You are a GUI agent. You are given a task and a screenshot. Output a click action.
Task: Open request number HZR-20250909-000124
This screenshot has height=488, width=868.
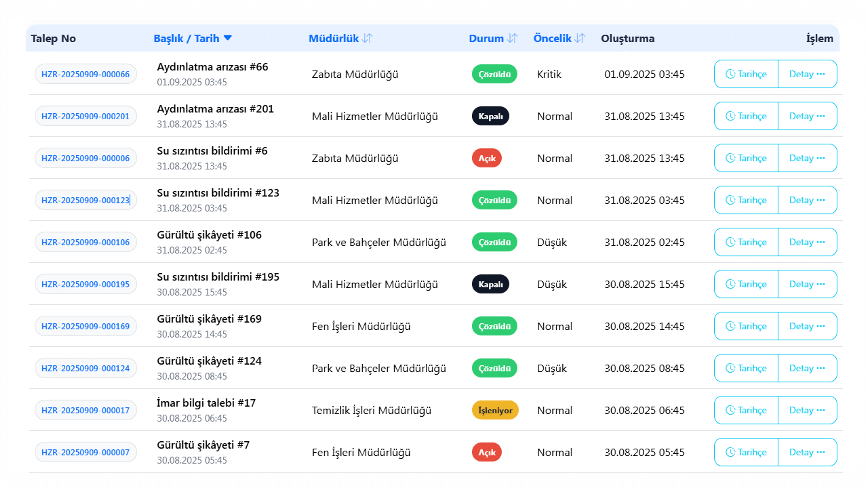pyautogui.click(x=85, y=368)
